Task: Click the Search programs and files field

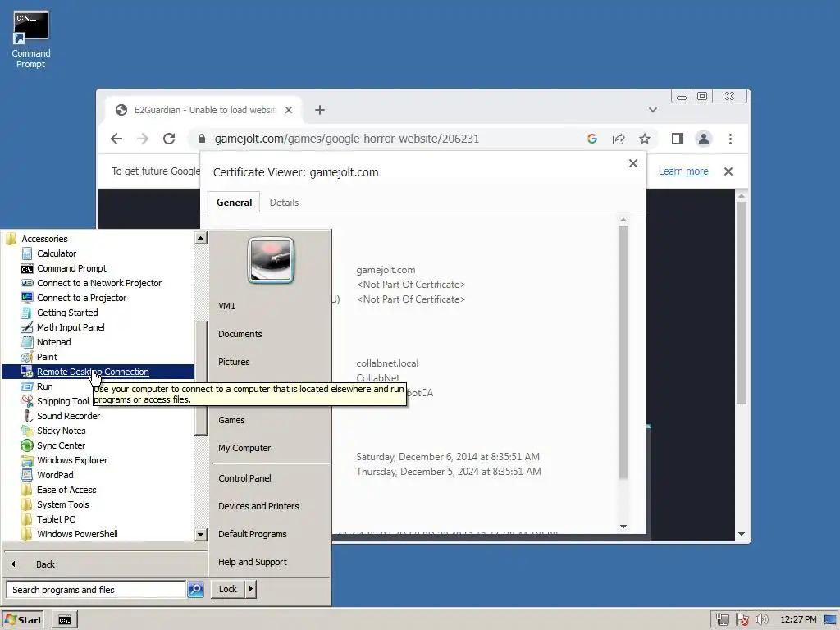Action: tap(96, 590)
